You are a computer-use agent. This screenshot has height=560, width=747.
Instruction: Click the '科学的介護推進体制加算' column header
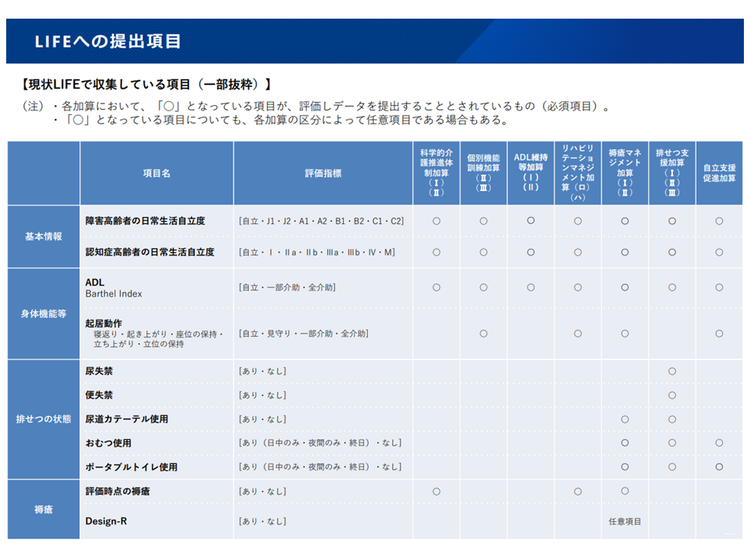[x=437, y=173]
